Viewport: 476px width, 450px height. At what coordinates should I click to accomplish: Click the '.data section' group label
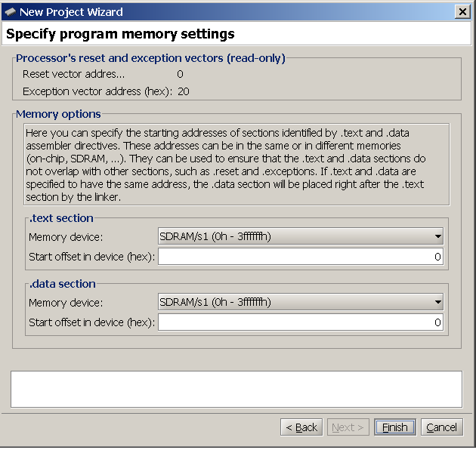(x=62, y=284)
